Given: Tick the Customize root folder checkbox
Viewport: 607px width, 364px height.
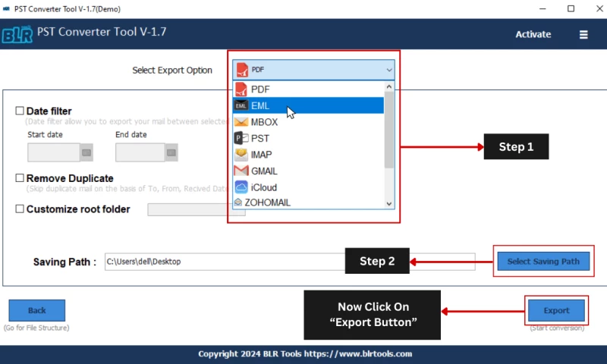Looking at the screenshot, I should (x=20, y=209).
